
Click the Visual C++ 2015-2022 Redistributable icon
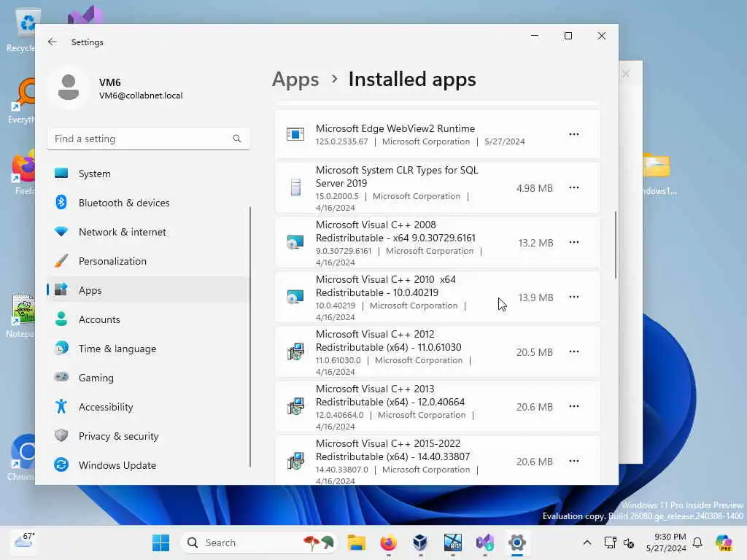[295, 461]
